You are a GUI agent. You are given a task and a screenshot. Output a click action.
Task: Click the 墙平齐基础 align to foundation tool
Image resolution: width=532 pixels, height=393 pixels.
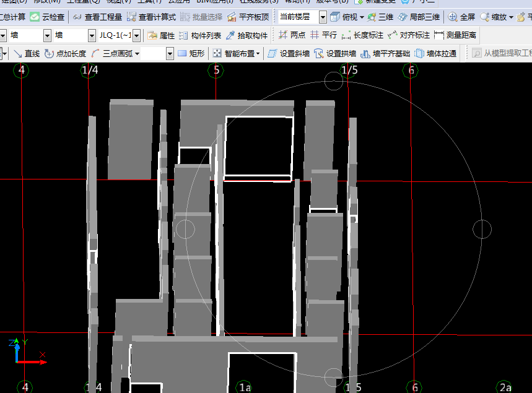[385, 54]
